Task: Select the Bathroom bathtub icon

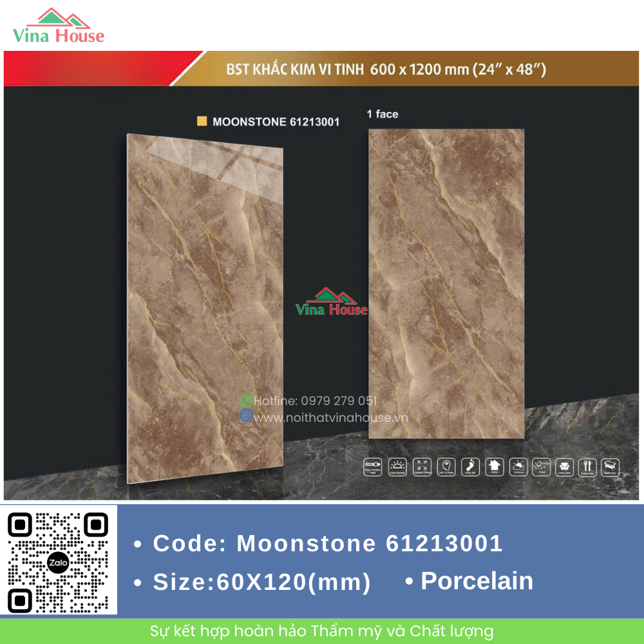Action: [610, 467]
